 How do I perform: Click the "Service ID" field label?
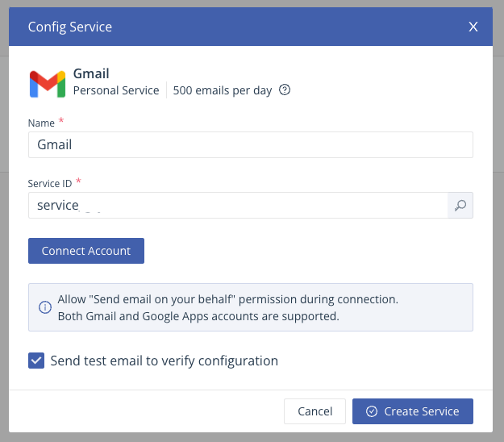click(x=50, y=184)
